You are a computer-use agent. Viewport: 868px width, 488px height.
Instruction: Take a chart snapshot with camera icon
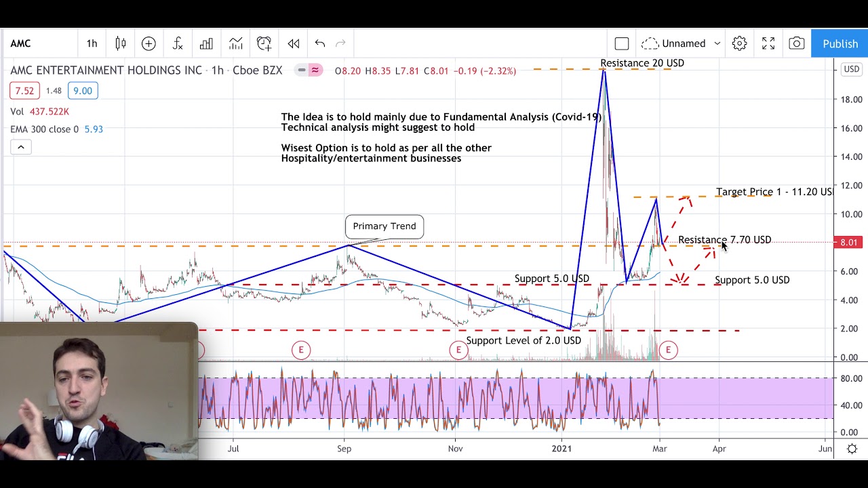point(797,43)
